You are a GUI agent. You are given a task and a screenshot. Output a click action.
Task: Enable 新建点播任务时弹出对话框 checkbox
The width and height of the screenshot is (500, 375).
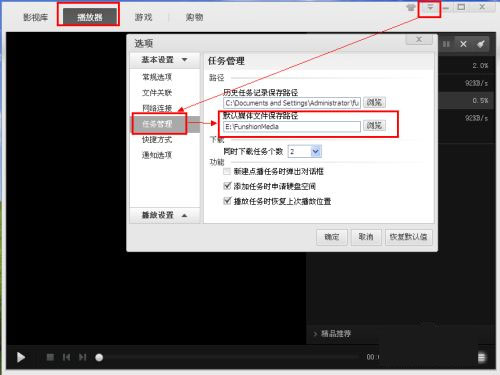point(227,171)
